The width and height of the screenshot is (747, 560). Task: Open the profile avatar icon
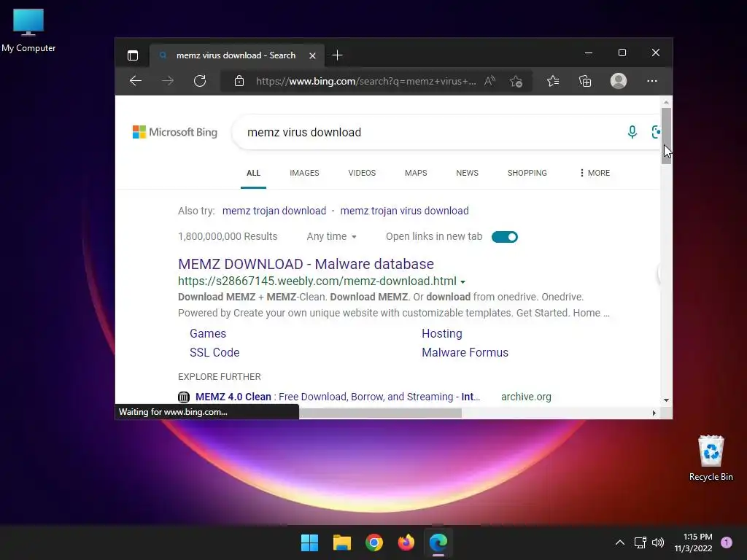(619, 81)
